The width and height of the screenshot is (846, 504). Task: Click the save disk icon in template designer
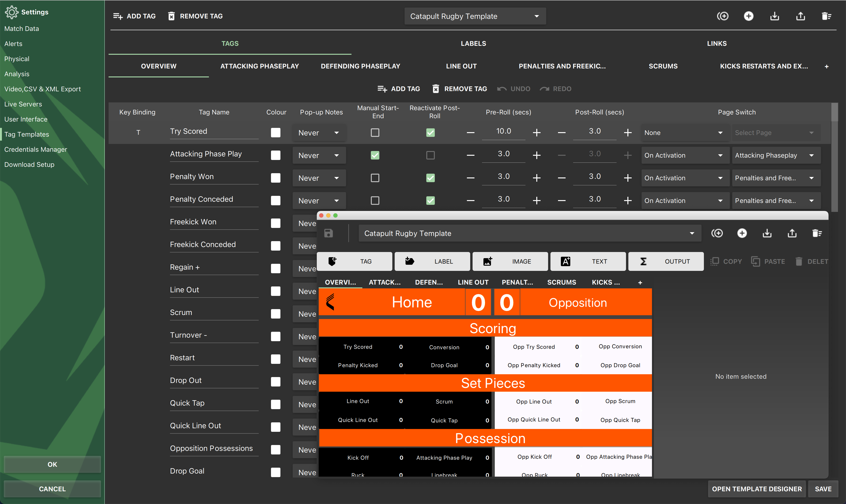(328, 233)
